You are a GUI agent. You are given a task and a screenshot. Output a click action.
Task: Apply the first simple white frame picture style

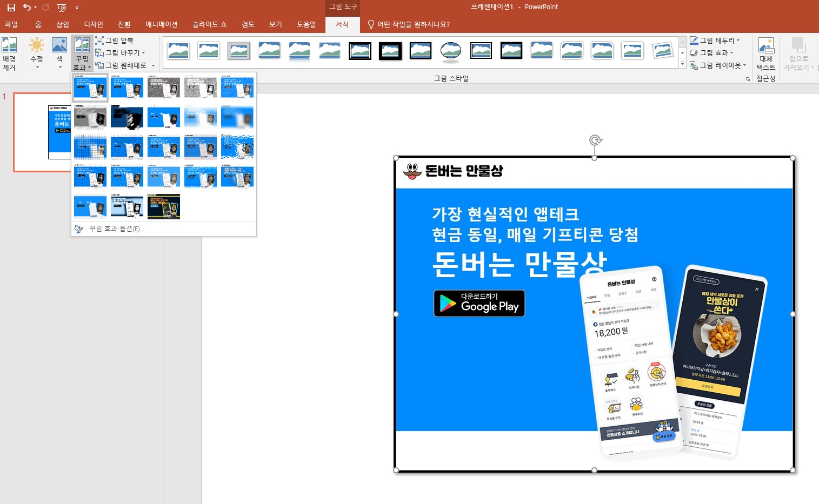pyautogui.click(x=178, y=50)
